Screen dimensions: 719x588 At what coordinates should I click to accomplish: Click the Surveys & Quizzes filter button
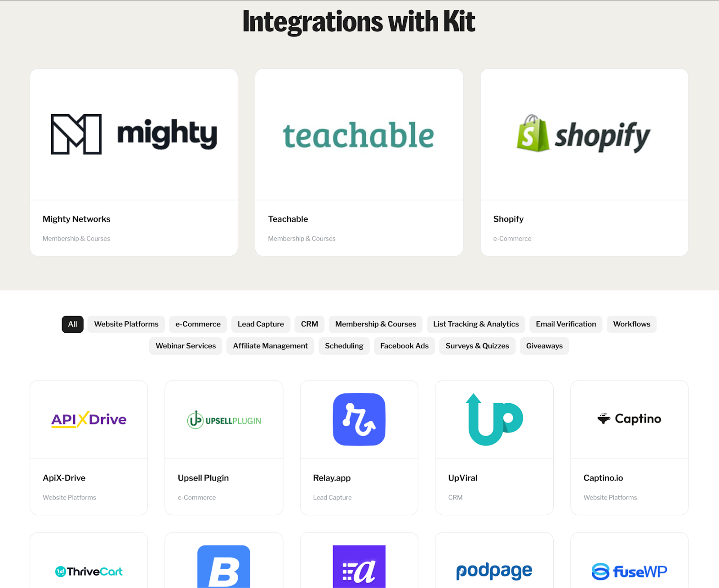pos(477,346)
